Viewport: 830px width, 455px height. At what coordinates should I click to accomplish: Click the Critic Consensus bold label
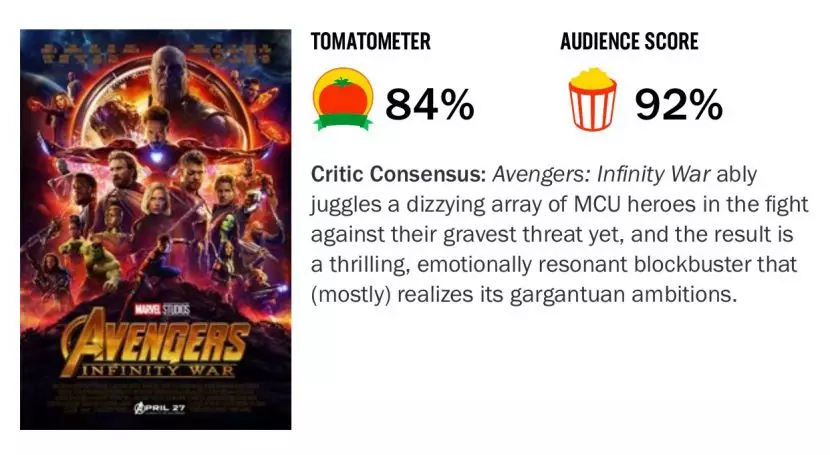tap(398, 174)
